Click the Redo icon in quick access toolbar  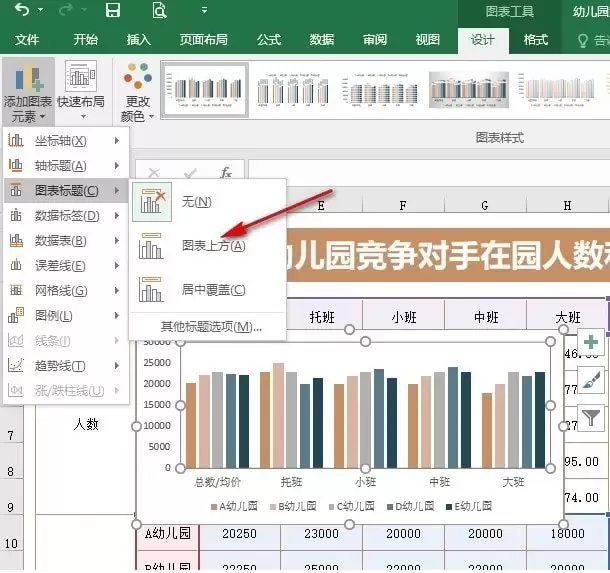66,9
